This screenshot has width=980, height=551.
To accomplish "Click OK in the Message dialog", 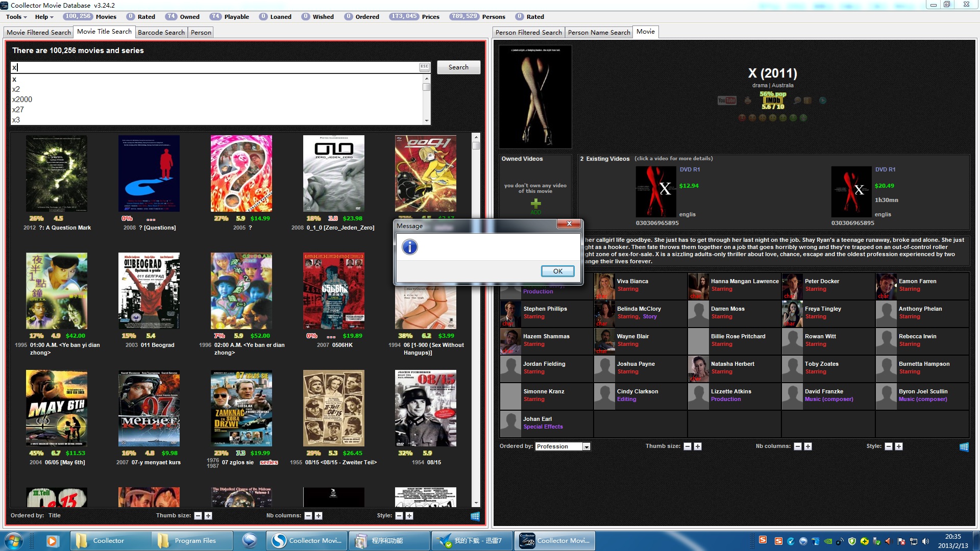I will click(558, 271).
